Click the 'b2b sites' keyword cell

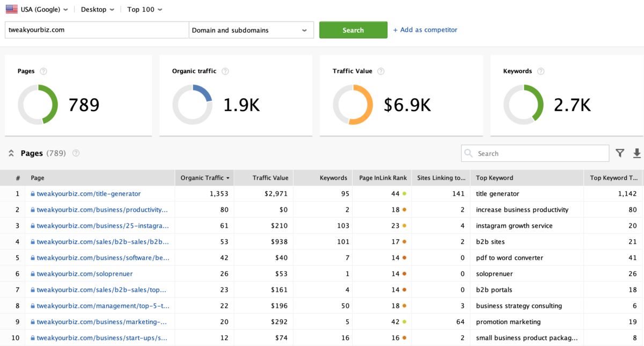click(x=491, y=242)
